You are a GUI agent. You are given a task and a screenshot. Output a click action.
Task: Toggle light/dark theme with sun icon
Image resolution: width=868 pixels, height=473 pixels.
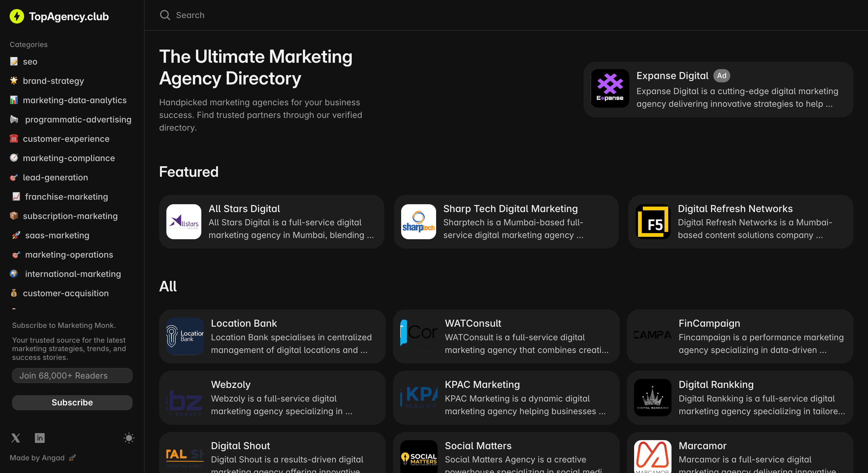click(x=129, y=438)
